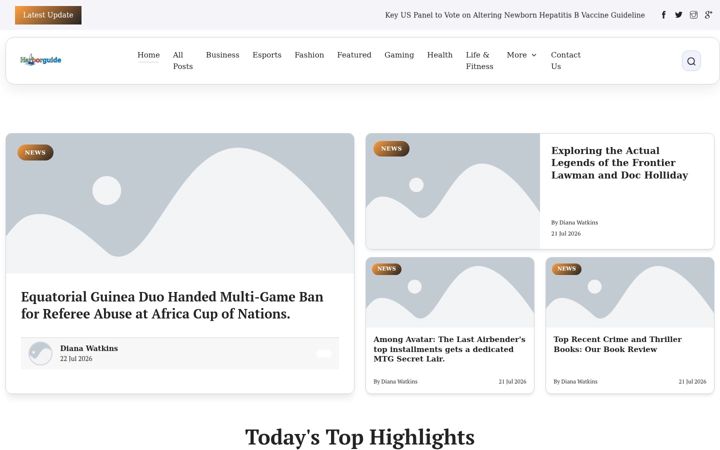Click the Today's Top Highlights heading
Viewport: 720px width, 450px height.
[x=360, y=437]
